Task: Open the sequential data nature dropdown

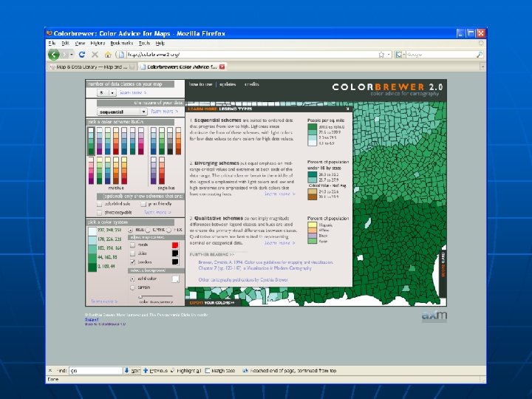Action: point(122,112)
